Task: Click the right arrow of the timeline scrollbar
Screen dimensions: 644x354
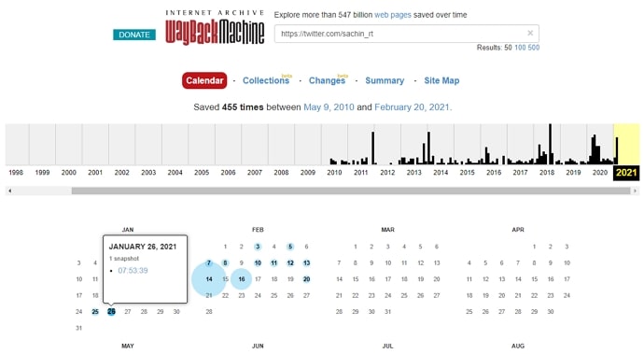Action: (635, 191)
